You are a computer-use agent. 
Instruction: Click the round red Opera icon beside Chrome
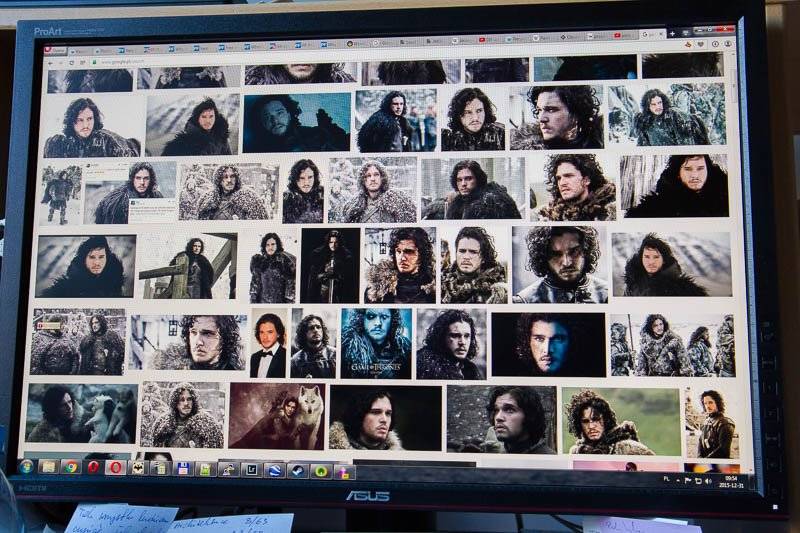(93, 467)
